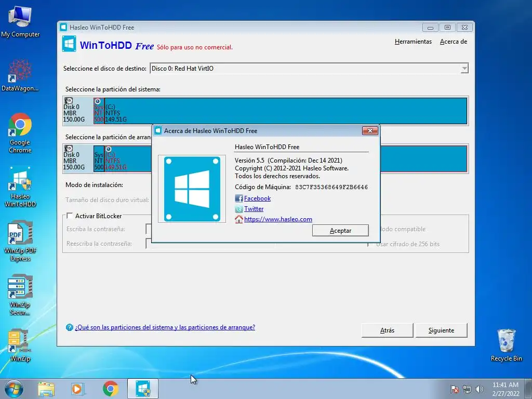The image size is (532, 399).
Task: Select the Sys partition radio in system partition row
Action: coord(98,101)
